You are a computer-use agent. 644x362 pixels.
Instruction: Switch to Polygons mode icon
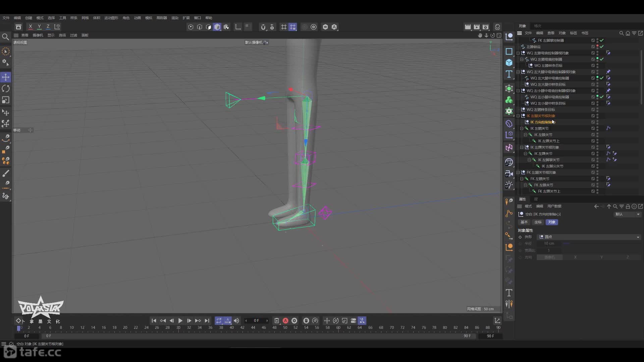point(208,27)
